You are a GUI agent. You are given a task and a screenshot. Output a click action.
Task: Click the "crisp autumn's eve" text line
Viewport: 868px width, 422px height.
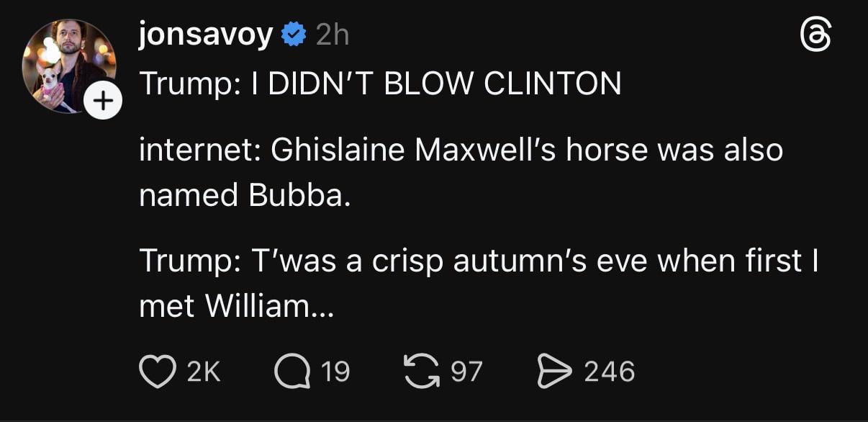point(479,261)
